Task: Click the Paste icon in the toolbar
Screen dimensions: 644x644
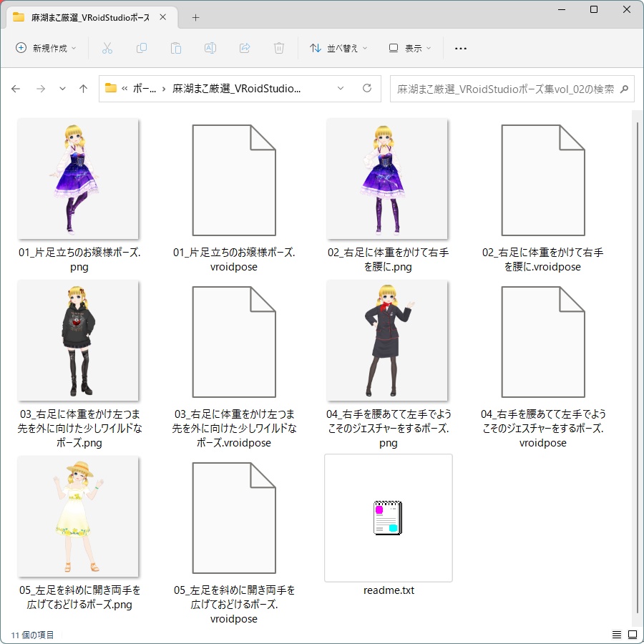Action: (x=175, y=48)
